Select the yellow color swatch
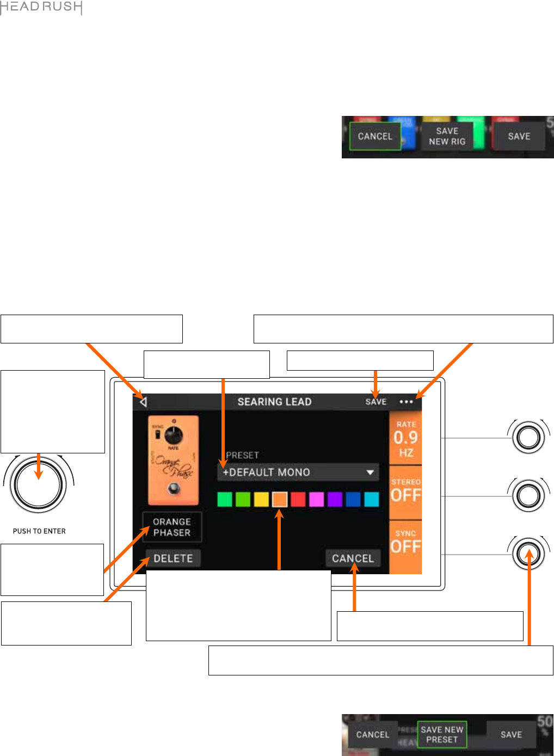 tap(261, 499)
